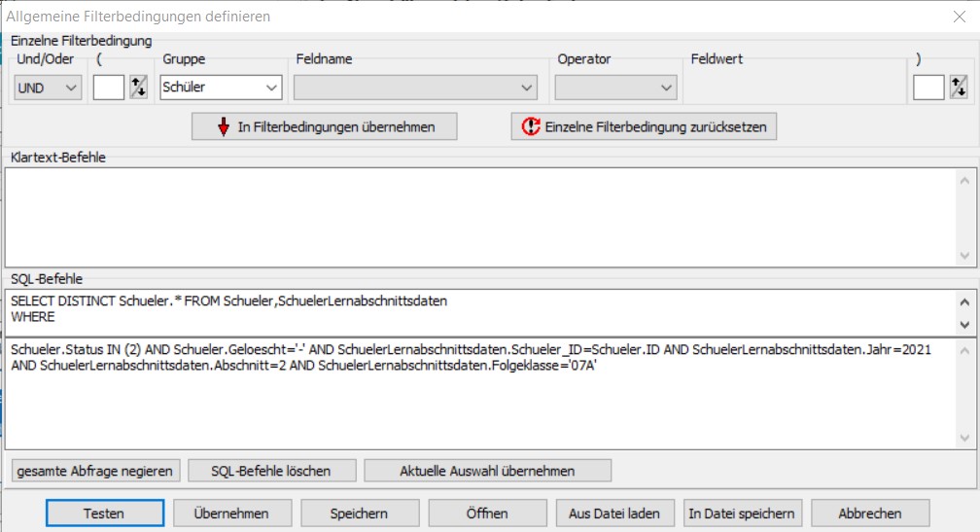Click the 'Aus Datei laden' button
Screen dimensions: 980x532
[x=614, y=513]
